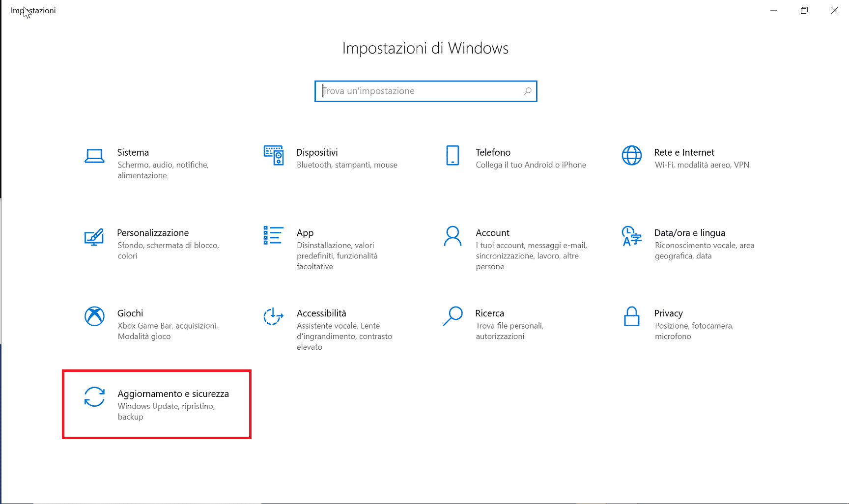Image resolution: width=849 pixels, height=504 pixels.
Task: Open the Privacy padlock icon
Action: tap(632, 316)
